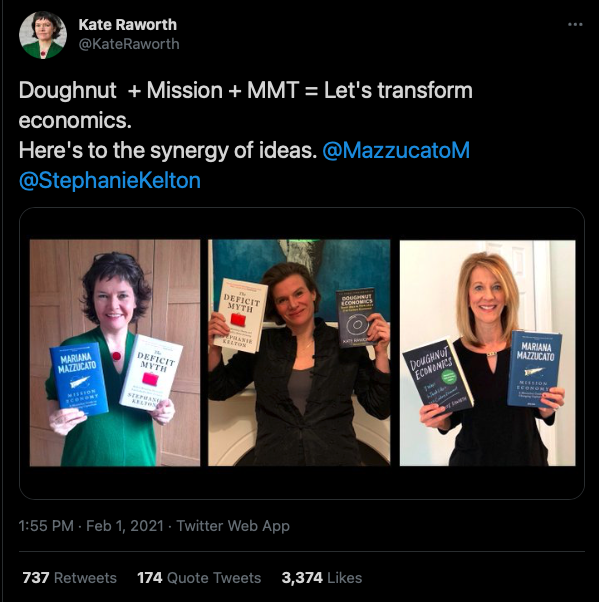Click Kate Raworth's profile avatar
The height and width of the screenshot is (602, 599).
(x=43, y=35)
